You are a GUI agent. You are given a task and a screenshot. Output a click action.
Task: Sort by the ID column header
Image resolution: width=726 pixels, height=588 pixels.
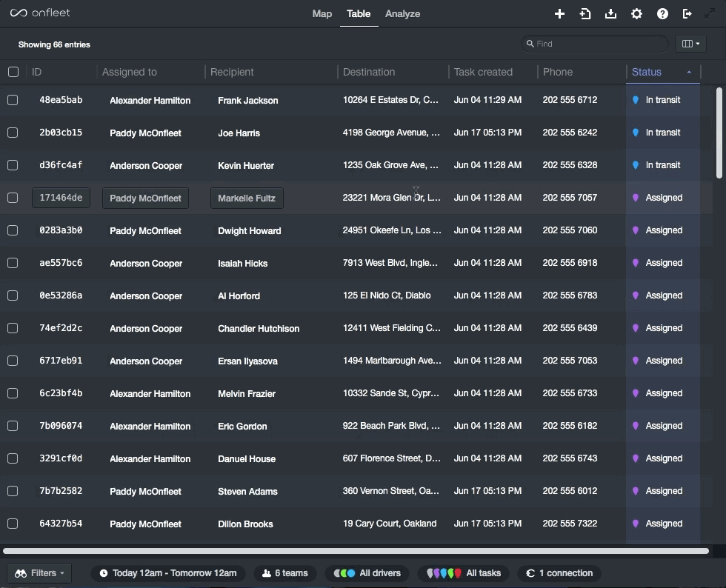pyautogui.click(x=36, y=72)
